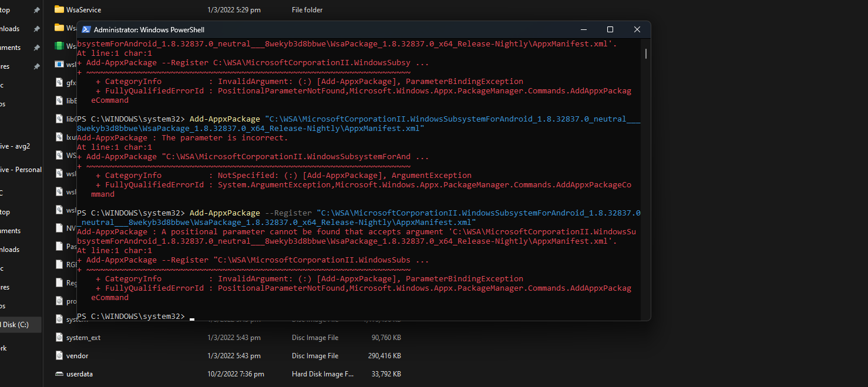Maximize the PowerShell window
The image size is (868, 387).
pyautogui.click(x=610, y=29)
